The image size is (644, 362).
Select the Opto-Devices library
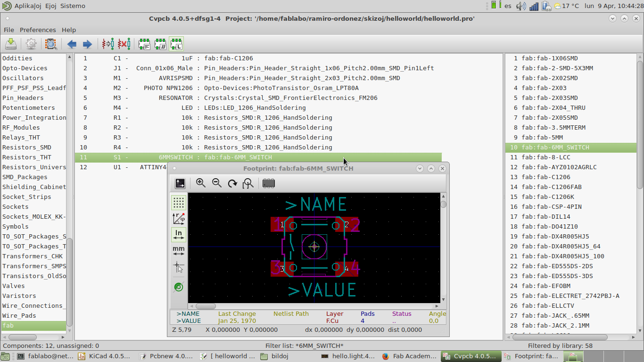click(x=34, y=68)
